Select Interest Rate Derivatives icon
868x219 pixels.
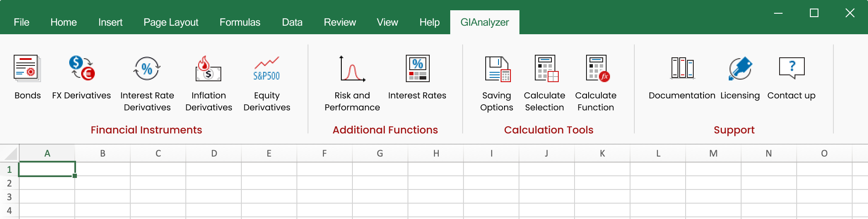pos(147,68)
